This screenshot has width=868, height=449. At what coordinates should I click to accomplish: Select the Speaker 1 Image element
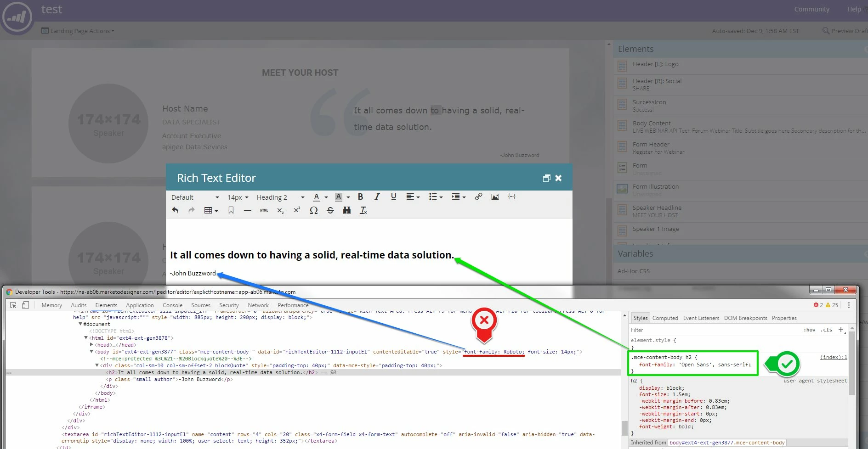click(x=741, y=229)
